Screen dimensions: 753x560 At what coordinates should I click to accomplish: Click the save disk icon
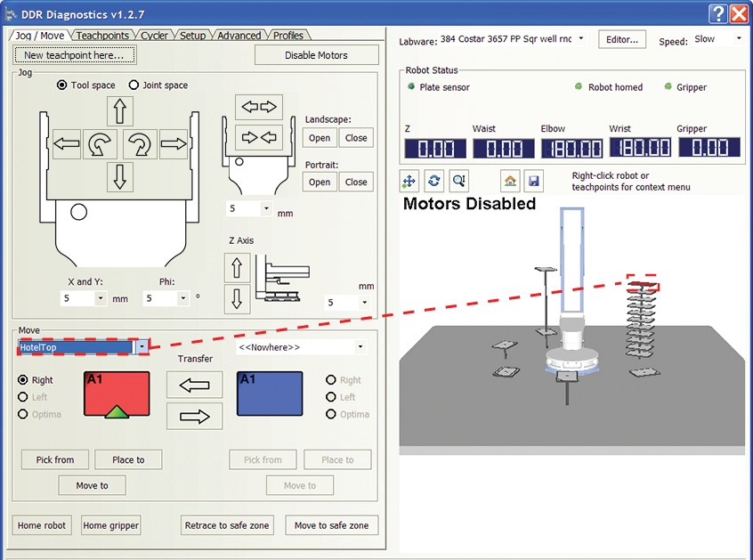click(x=533, y=181)
